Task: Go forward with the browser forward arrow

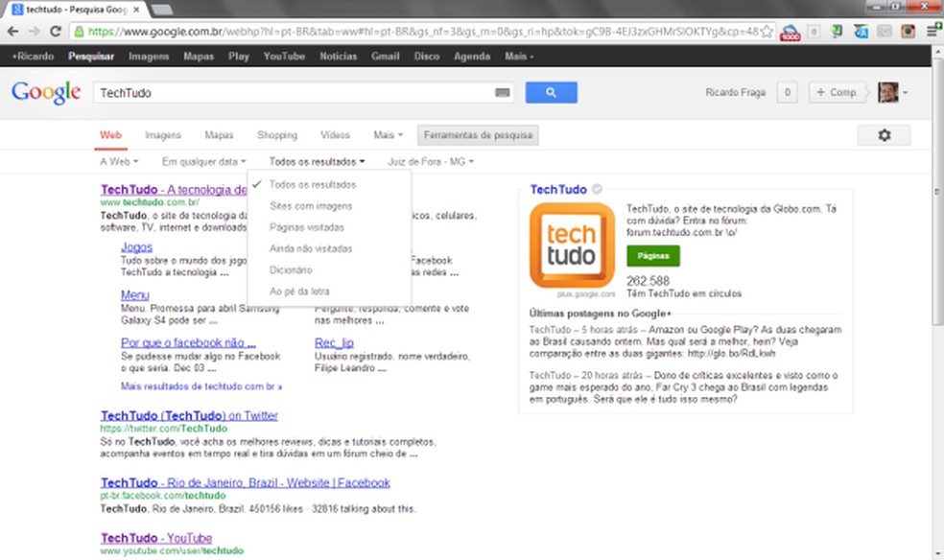Action: [35, 32]
